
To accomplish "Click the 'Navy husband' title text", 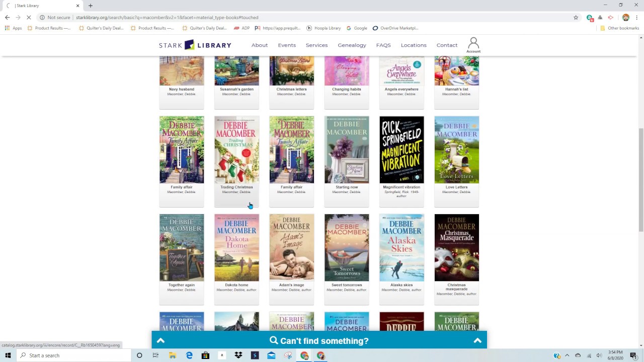I will [x=182, y=89].
